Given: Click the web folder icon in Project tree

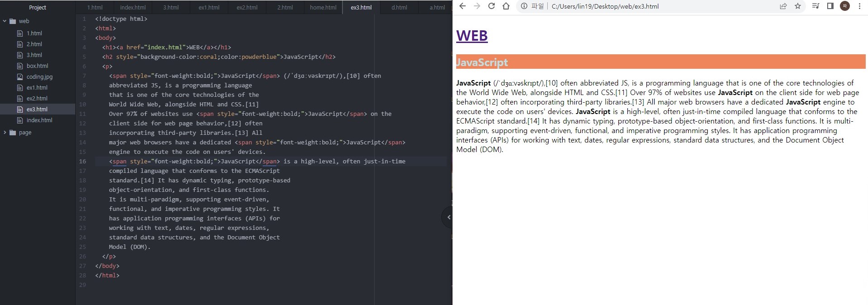Looking at the screenshot, I should [x=13, y=21].
